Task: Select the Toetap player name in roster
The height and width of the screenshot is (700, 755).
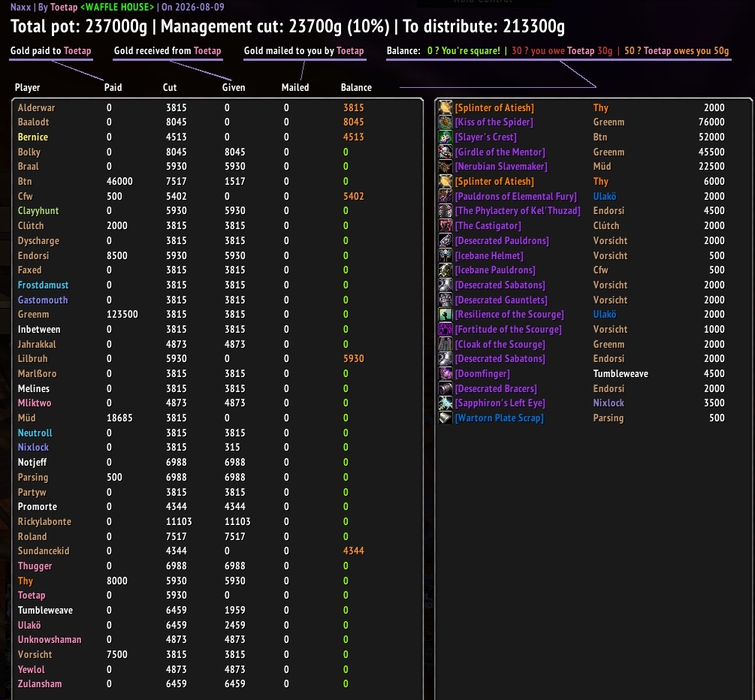Action: [32, 596]
